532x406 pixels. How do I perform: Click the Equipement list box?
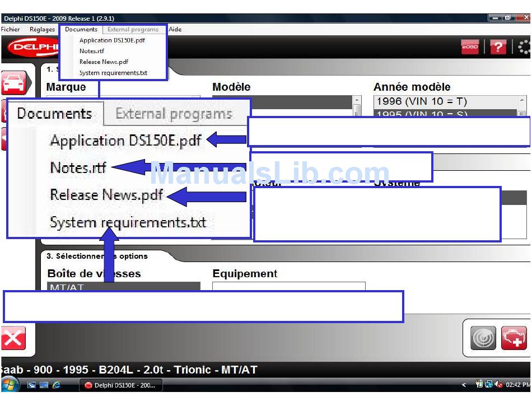click(289, 286)
